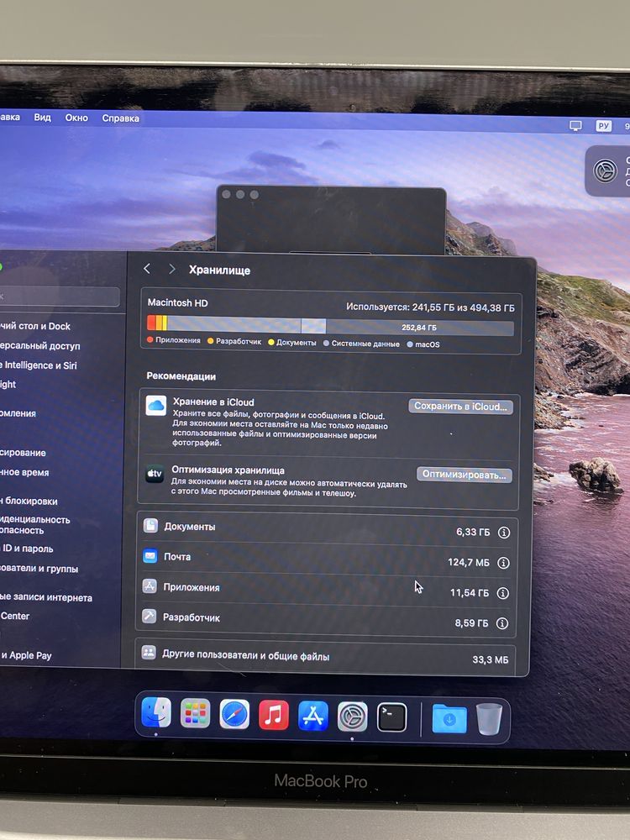The width and height of the screenshot is (630, 840).
Task: Open the App Store in Dock
Action: [312, 717]
